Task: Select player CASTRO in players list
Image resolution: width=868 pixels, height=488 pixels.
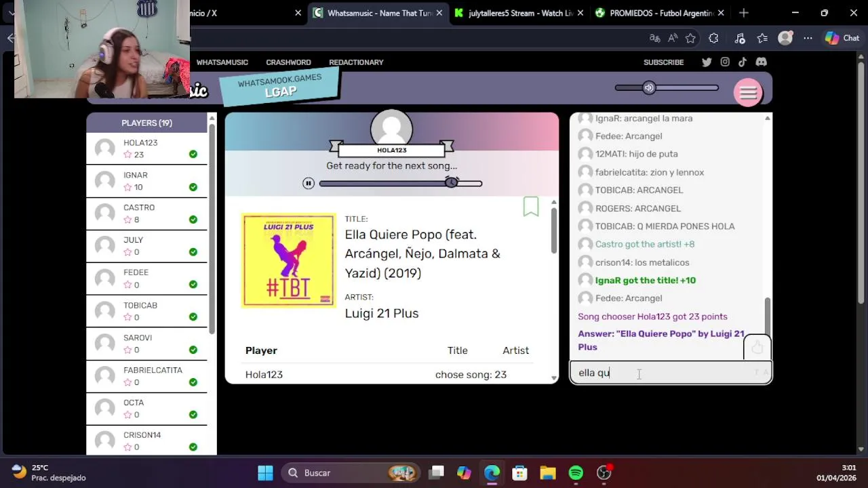Action: coord(146,213)
